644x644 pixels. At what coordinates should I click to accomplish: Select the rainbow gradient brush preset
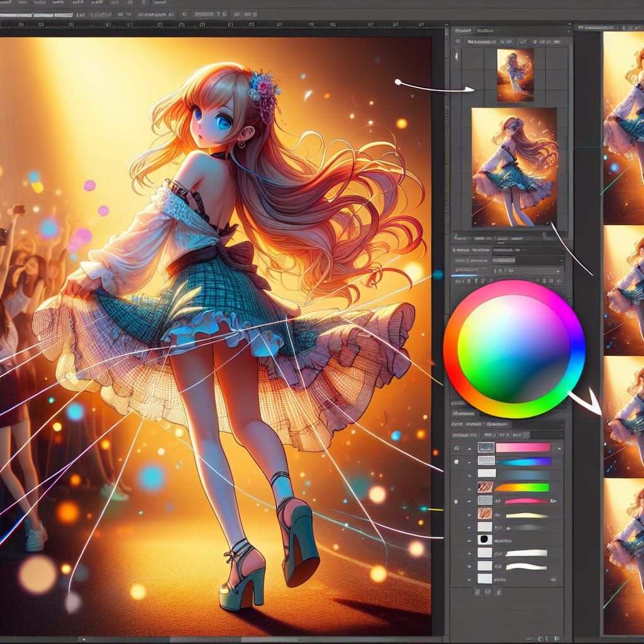522,487
